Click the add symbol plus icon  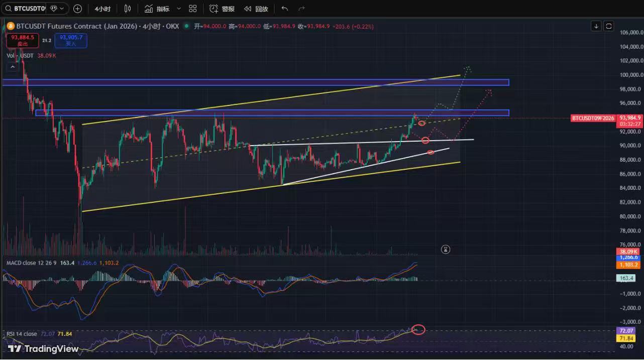[x=77, y=9]
